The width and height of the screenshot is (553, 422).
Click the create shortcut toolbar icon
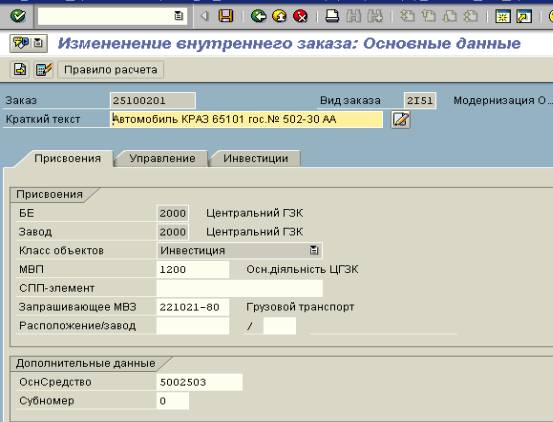pyautogui.click(x=524, y=16)
